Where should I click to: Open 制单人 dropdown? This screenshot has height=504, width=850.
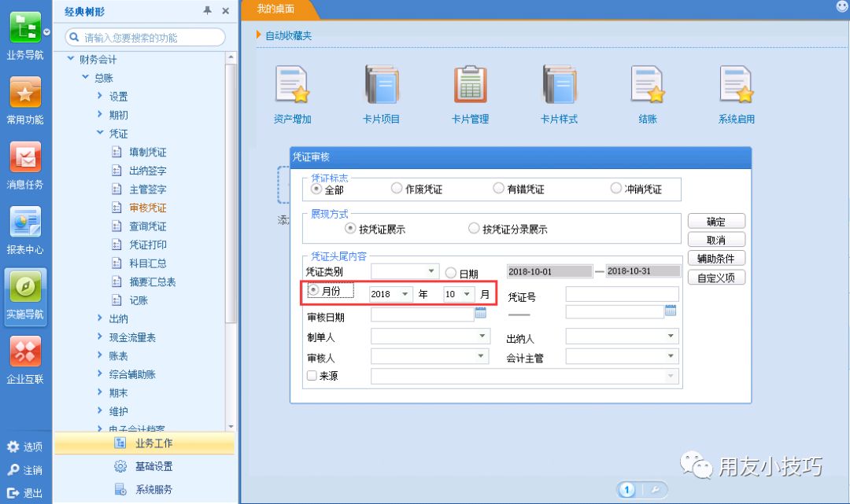point(482,337)
